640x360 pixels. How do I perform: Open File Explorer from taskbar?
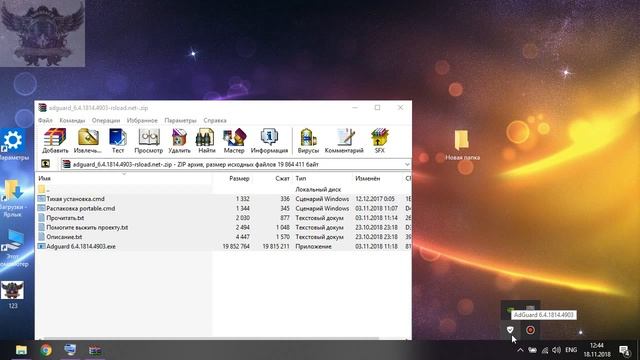[21, 350]
